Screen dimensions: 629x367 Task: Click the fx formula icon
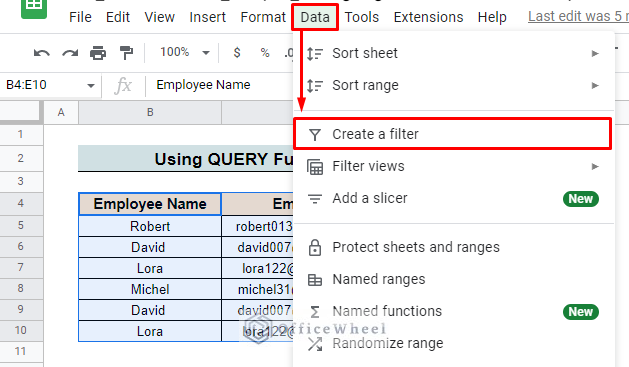click(x=123, y=85)
